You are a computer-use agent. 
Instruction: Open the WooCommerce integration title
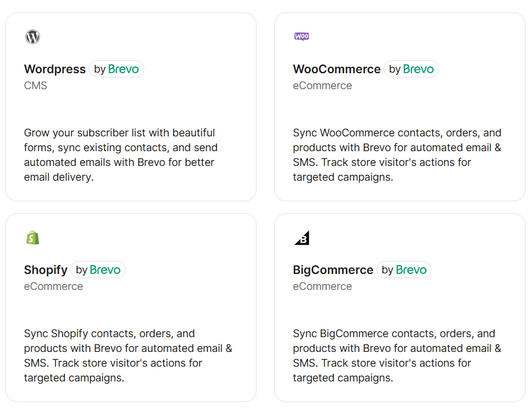coord(336,69)
